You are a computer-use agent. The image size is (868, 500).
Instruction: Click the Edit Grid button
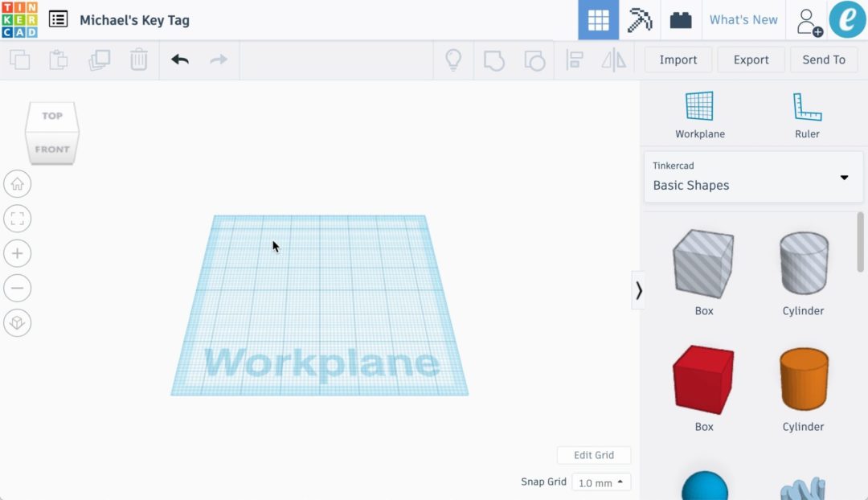pos(594,455)
